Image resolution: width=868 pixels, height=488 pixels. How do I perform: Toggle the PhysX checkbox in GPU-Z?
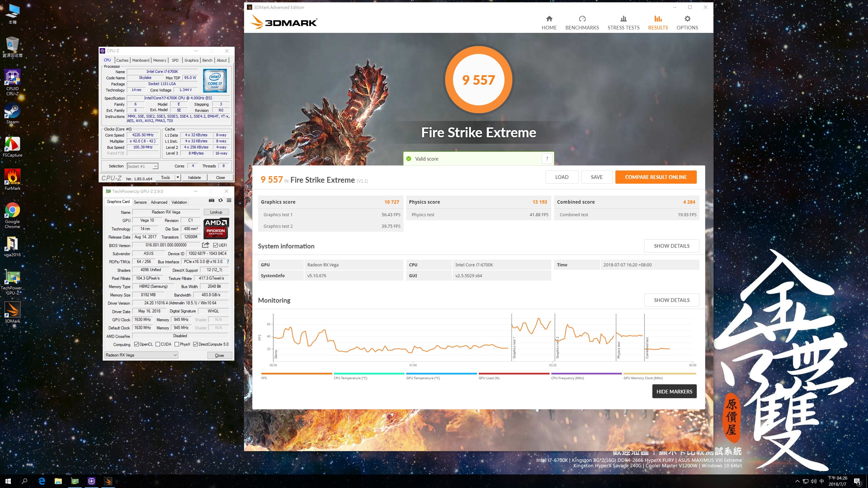coord(177,344)
